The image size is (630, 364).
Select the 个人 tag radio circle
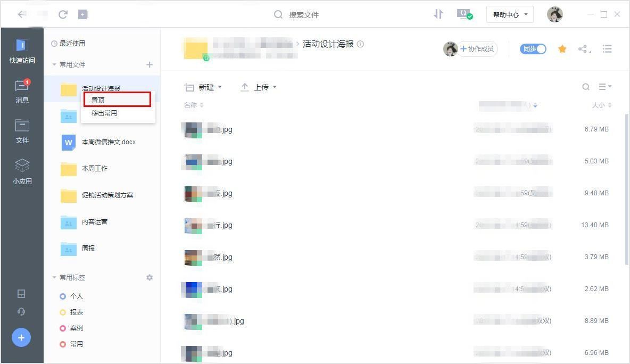[x=63, y=296]
